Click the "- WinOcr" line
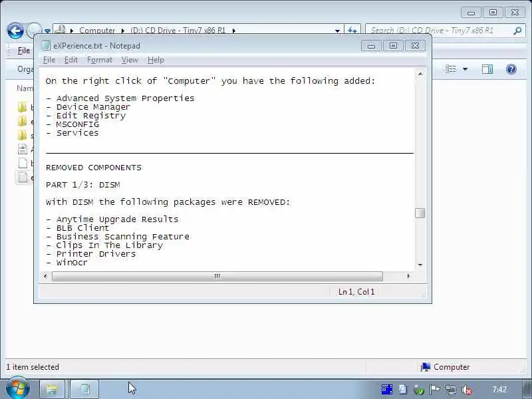This screenshot has height=399, width=532. pyautogui.click(x=66, y=263)
